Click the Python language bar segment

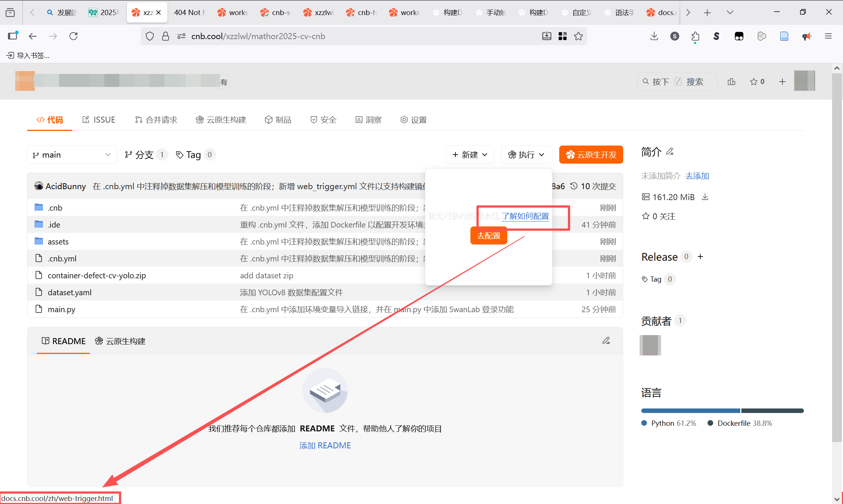point(690,411)
